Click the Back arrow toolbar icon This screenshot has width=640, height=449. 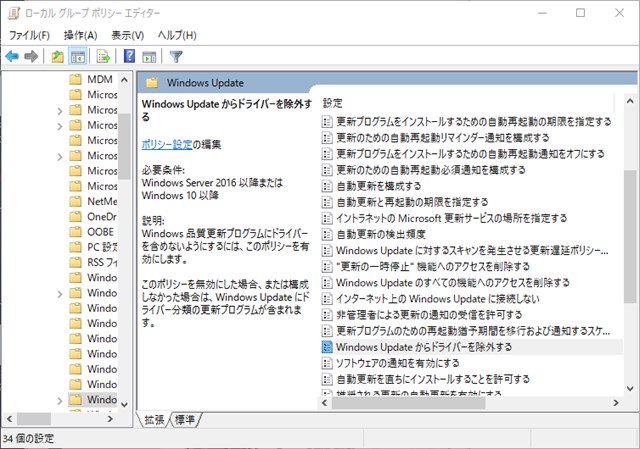pos(12,56)
